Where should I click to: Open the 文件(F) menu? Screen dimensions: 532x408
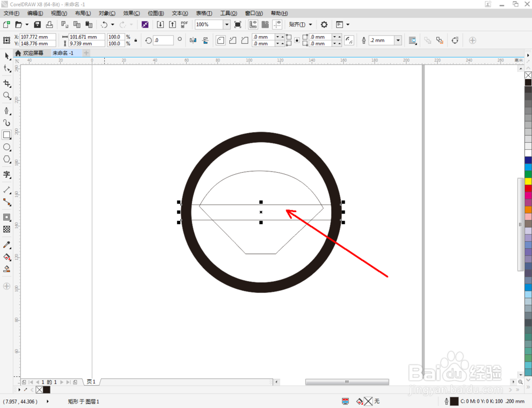point(11,13)
